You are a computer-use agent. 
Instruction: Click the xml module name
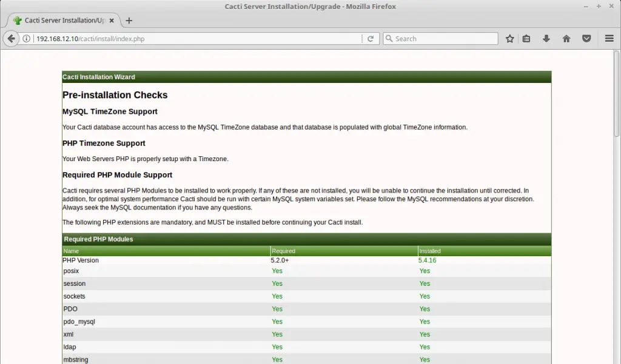click(68, 334)
